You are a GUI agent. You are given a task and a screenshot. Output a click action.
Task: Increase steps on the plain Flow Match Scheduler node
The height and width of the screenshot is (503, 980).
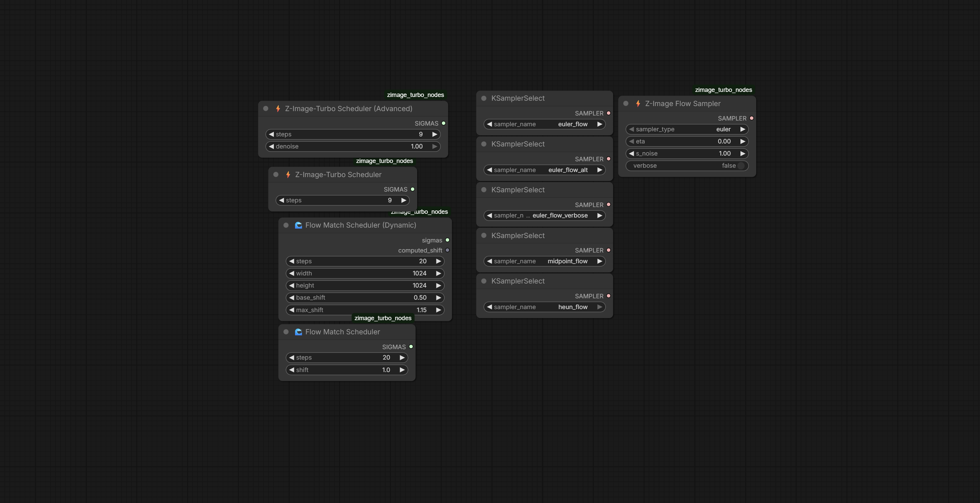pos(402,358)
